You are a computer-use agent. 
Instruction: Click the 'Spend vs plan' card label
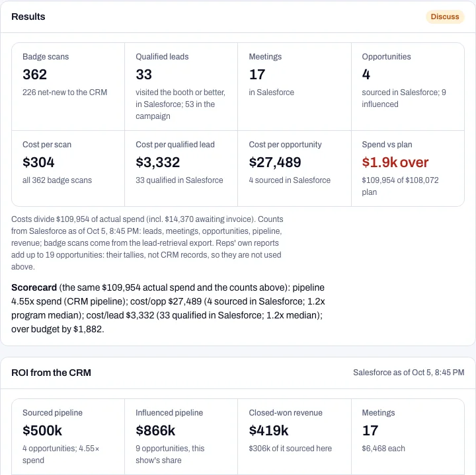387,145
